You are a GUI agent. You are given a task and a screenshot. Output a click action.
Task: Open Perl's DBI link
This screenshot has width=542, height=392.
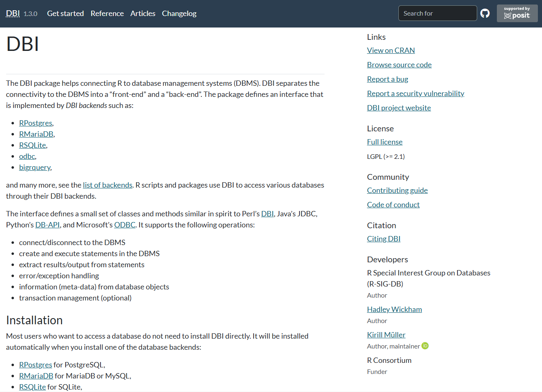click(x=268, y=214)
